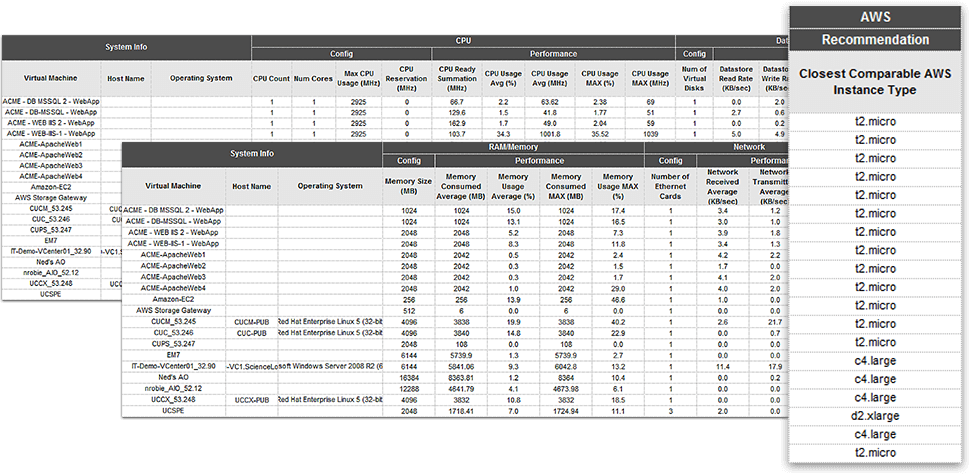The width and height of the screenshot is (971, 475).
Task: Click the Memory Usage Average (%) header
Action: (513, 186)
